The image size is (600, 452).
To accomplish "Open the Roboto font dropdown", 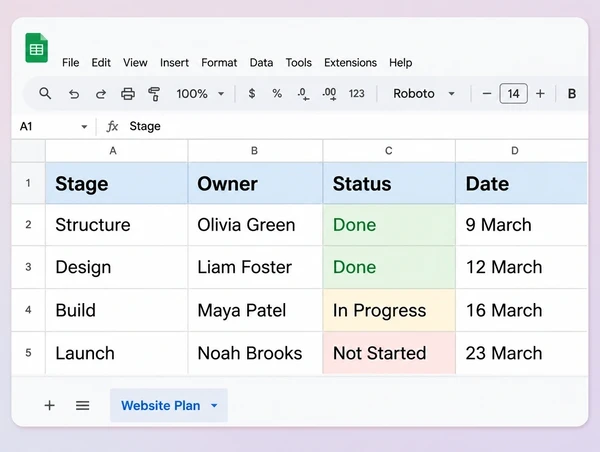I will [424, 94].
